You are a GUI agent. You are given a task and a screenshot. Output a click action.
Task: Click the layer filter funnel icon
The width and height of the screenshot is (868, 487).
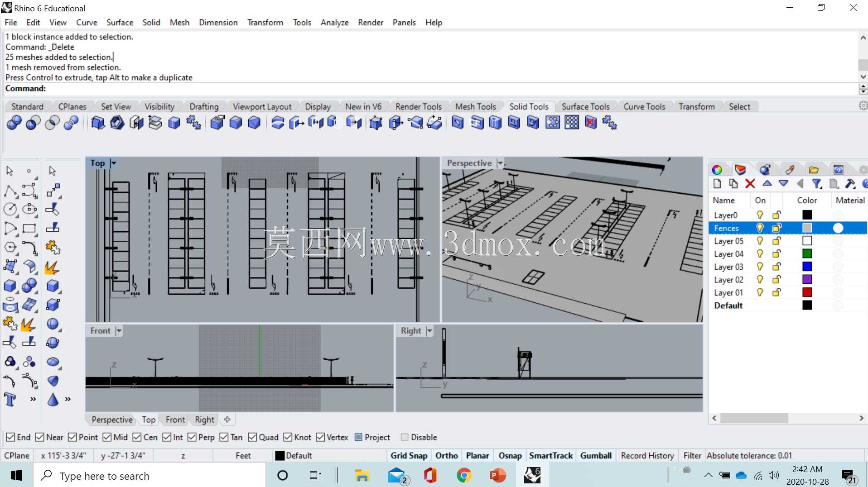(x=817, y=183)
